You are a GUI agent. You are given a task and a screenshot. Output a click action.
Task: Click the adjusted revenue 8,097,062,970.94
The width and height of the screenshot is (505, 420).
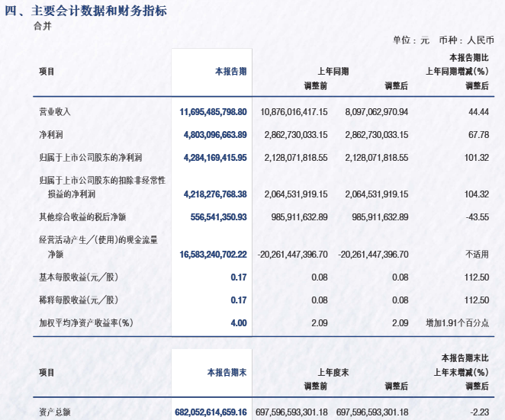pyautogui.click(x=377, y=111)
